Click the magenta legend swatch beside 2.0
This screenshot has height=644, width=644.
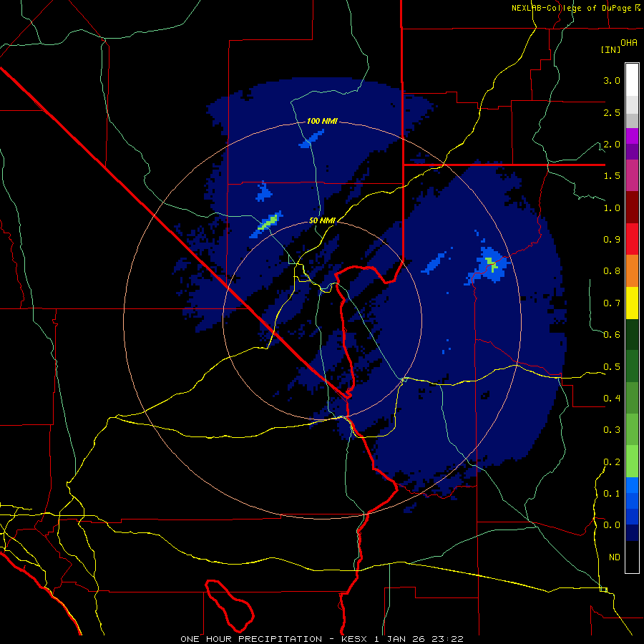pyautogui.click(x=632, y=136)
